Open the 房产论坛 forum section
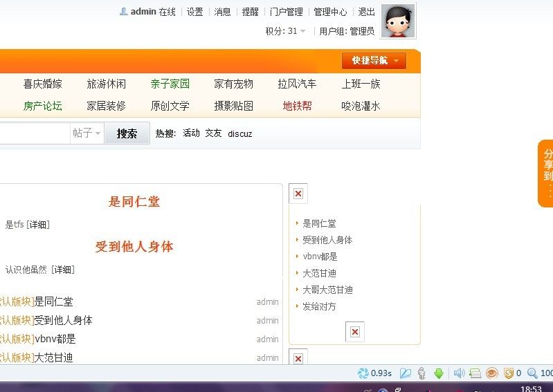The width and height of the screenshot is (553, 392). tap(43, 106)
